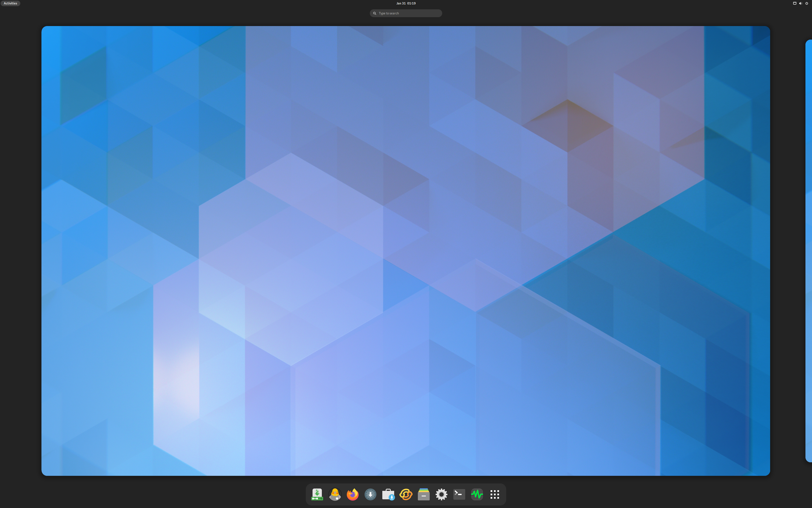The width and height of the screenshot is (812, 508).
Task: Launch the yellow-orange chain link dock app
Action: coord(406,494)
